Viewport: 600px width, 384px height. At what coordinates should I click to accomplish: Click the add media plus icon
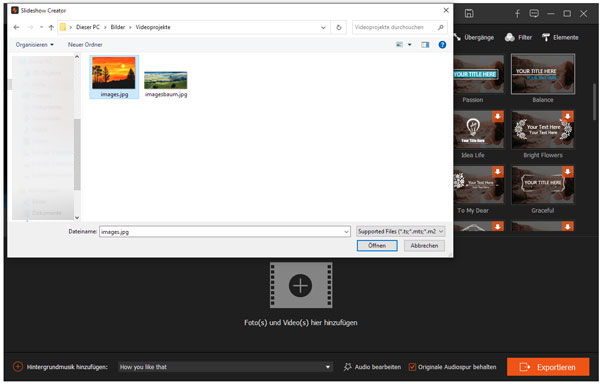pos(301,285)
